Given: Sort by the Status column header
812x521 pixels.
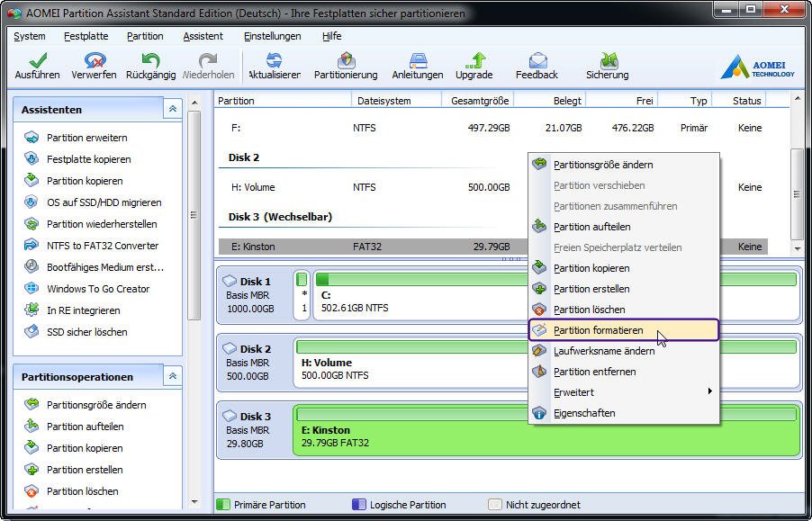Looking at the screenshot, I should point(739,101).
